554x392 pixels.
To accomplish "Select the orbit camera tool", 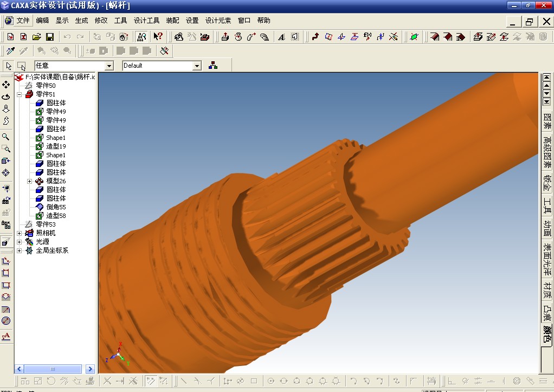I will [6, 97].
